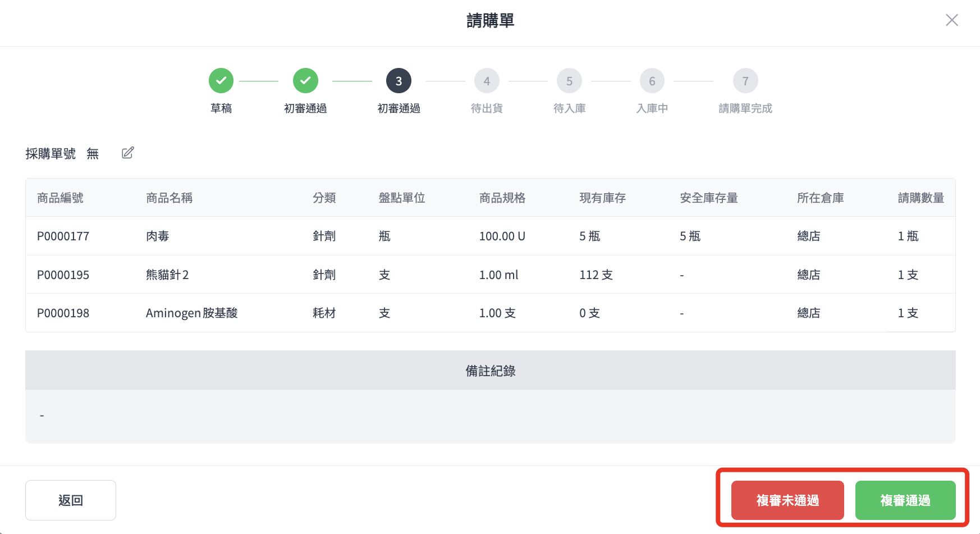Click the 現有庫存 column header
The width and height of the screenshot is (980, 534).
pos(602,198)
